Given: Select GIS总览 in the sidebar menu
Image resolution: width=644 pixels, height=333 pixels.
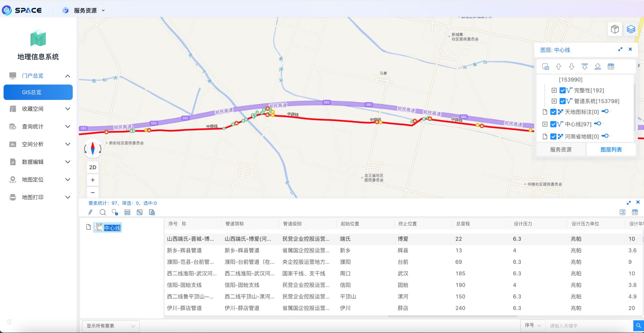Looking at the screenshot, I should coord(38,92).
